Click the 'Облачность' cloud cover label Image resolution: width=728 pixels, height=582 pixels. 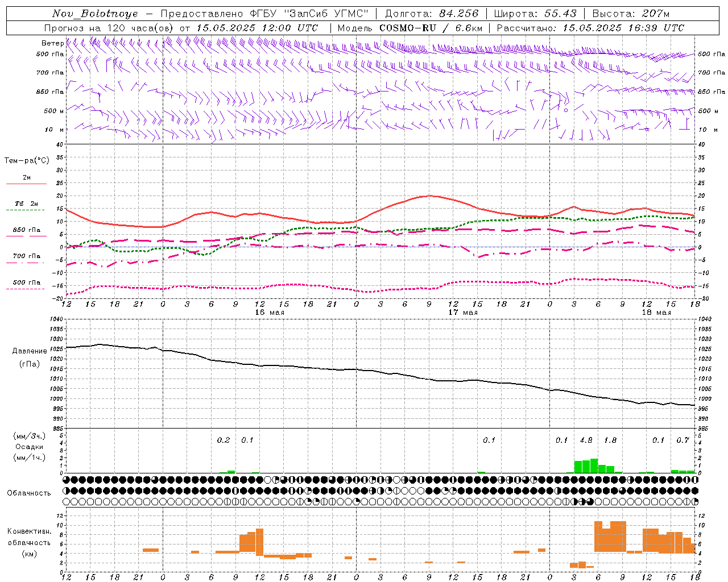click(28, 493)
